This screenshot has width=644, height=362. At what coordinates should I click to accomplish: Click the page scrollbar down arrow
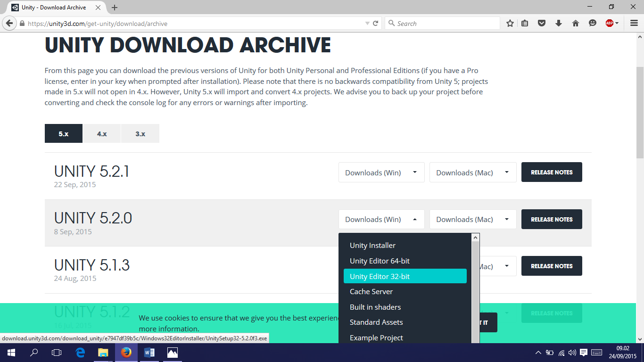(x=640, y=339)
